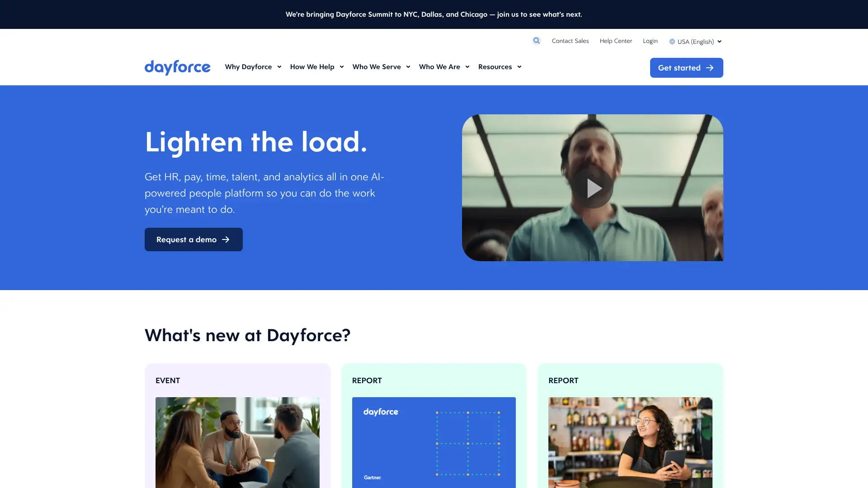
Task: Expand the How We Help menu
Action: 317,67
